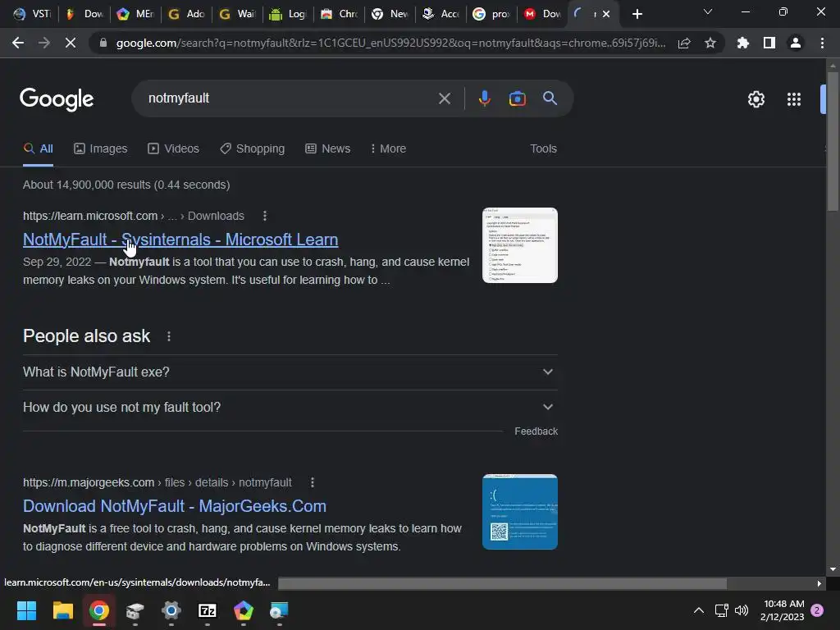Click the Chrome taskbar icon
Viewport: 840px width, 630px height.
(99, 610)
